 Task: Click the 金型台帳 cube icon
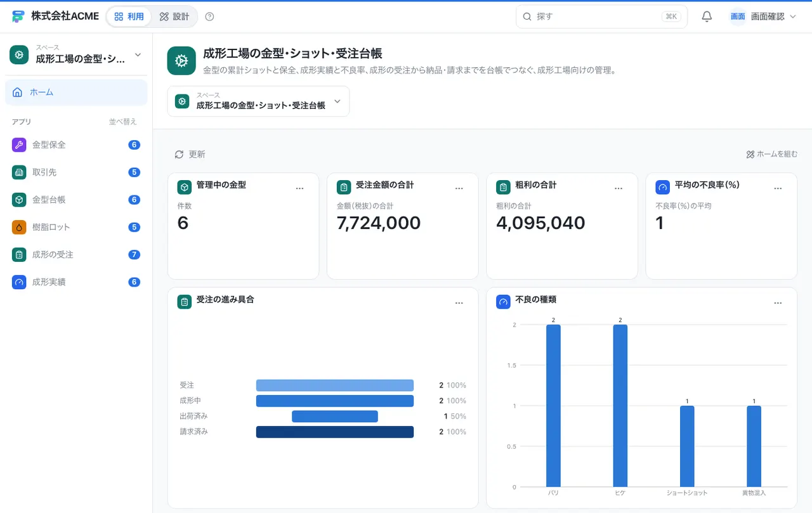click(19, 200)
